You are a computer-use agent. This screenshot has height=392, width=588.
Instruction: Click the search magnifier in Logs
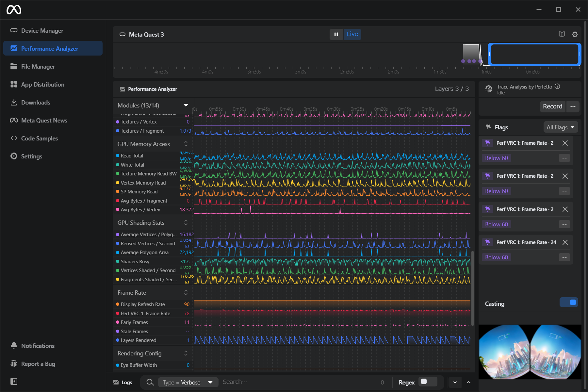click(x=150, y=382)
